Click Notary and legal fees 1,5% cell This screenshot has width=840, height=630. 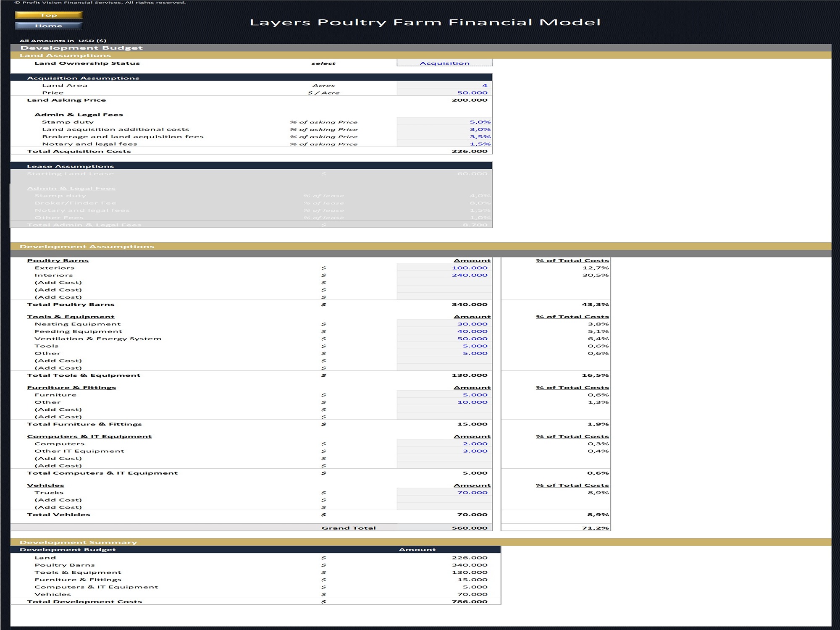click(x=444, y=144)
